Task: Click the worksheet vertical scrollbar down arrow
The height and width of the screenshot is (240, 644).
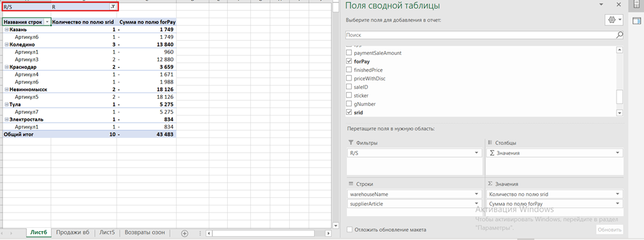Action: 336,225
